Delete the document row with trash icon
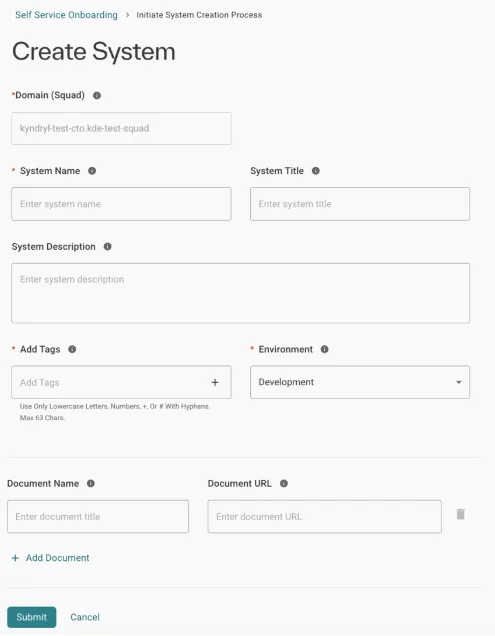The height and width of the screenshot is (636, 495). (x=461, y=514)
